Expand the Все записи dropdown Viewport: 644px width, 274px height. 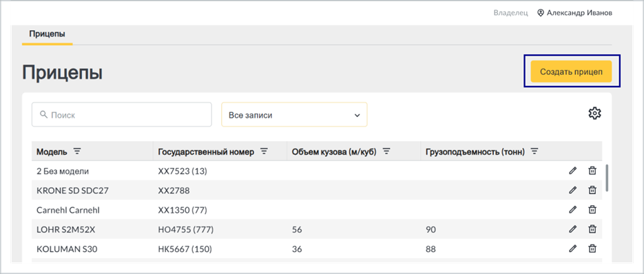(x=294, y=114)
